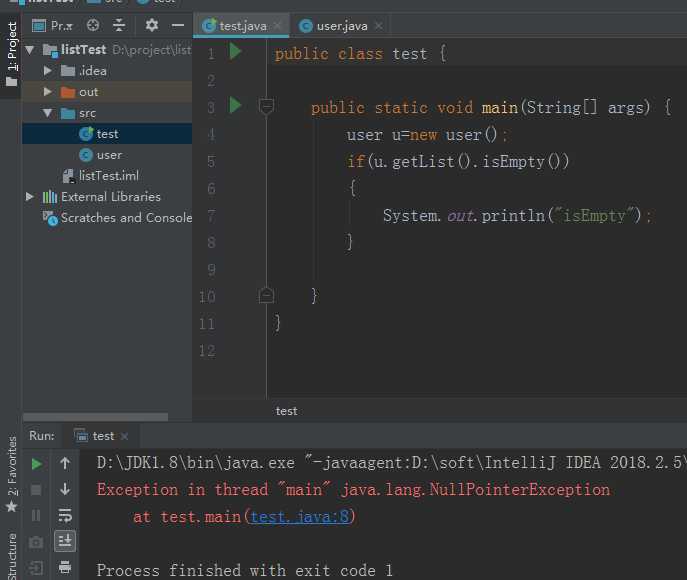This screenshot has height=580, width=687.
Task: Click the up stack trace arrow
Action: point(65,463)
